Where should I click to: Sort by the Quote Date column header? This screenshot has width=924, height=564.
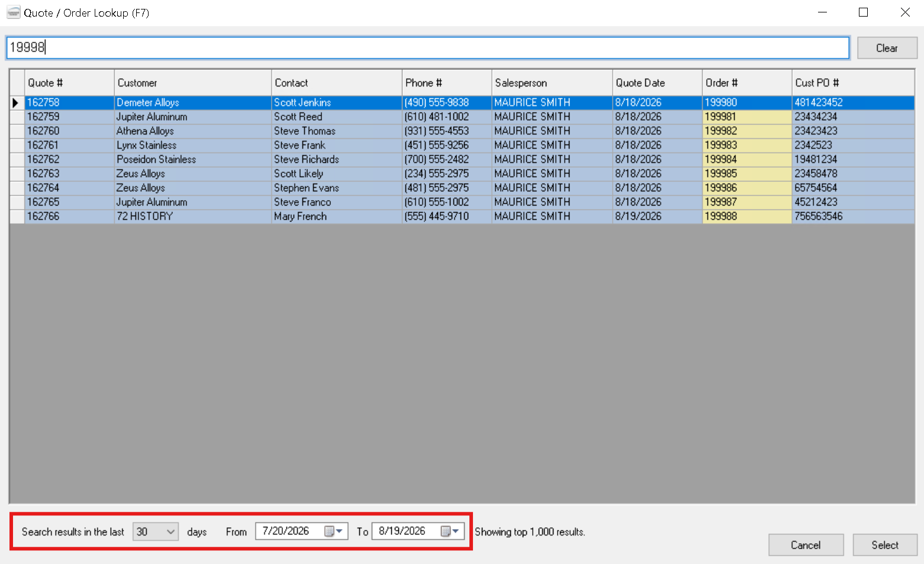click(657, 83)
